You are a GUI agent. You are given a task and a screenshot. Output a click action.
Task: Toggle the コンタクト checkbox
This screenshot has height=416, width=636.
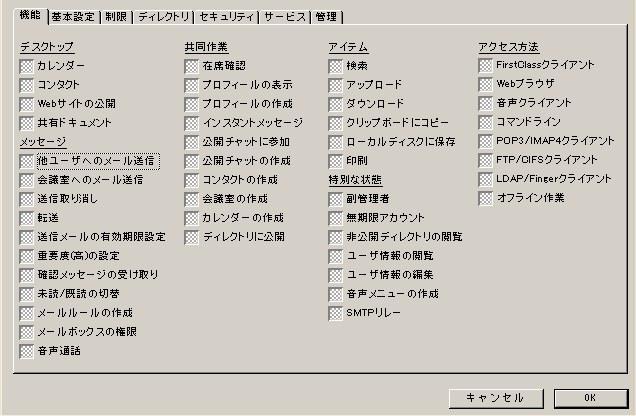click(x=27, y=85)
